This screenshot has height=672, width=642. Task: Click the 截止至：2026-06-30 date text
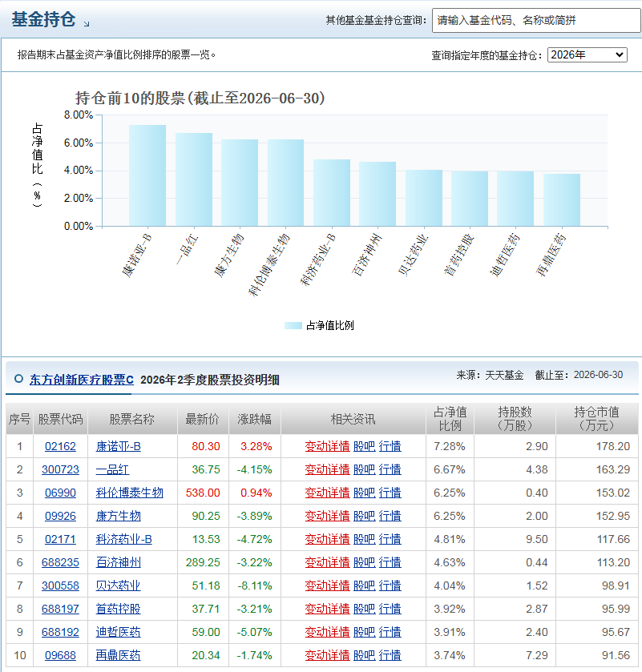[x=579, y=375]
